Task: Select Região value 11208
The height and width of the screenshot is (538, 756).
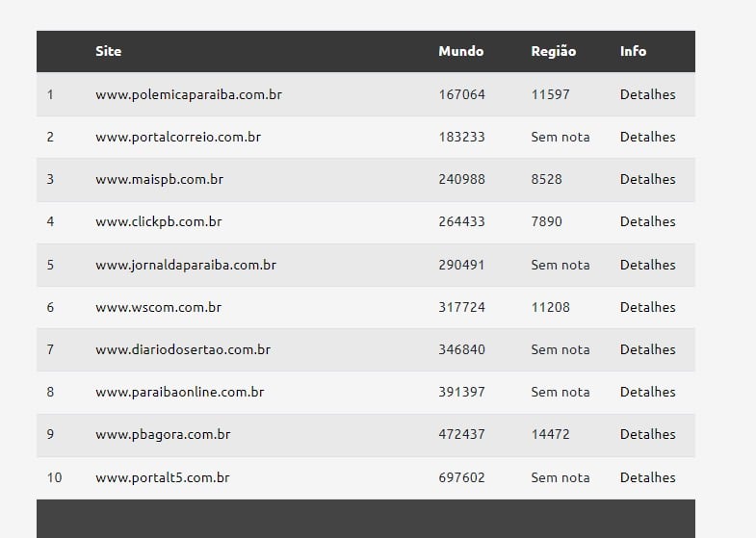Action: click(x=550, y=307)
